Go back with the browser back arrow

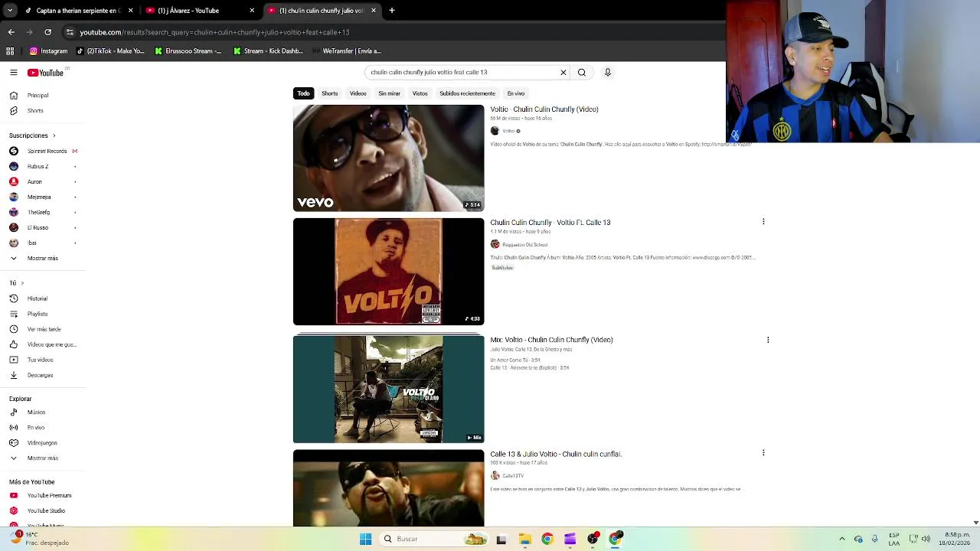11,32
